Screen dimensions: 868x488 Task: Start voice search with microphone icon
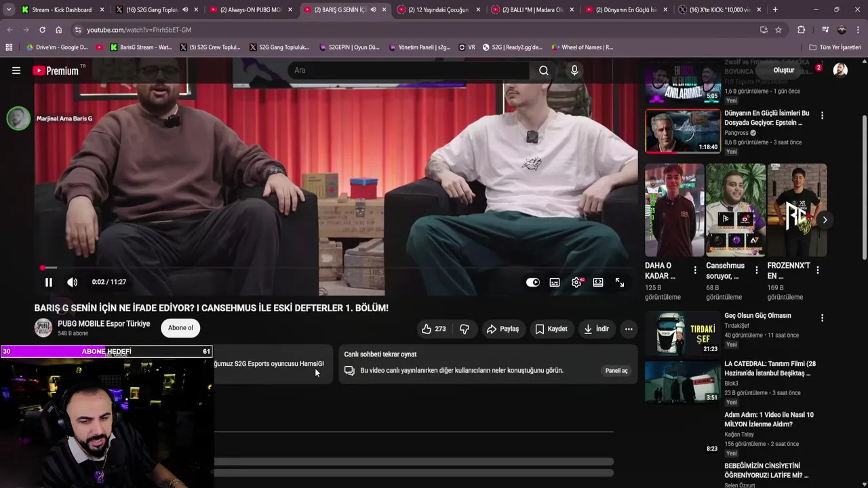pyautogui.click(x=574, y=70)
